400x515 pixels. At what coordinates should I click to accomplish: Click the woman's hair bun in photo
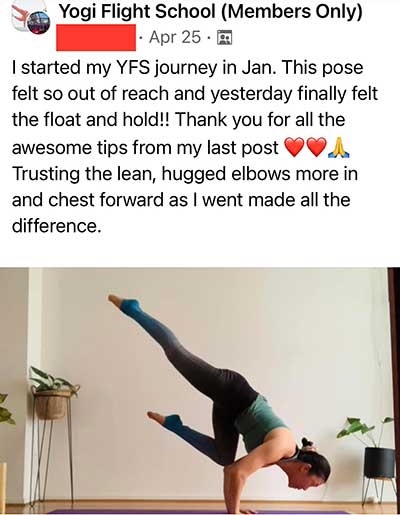[307, 444]
